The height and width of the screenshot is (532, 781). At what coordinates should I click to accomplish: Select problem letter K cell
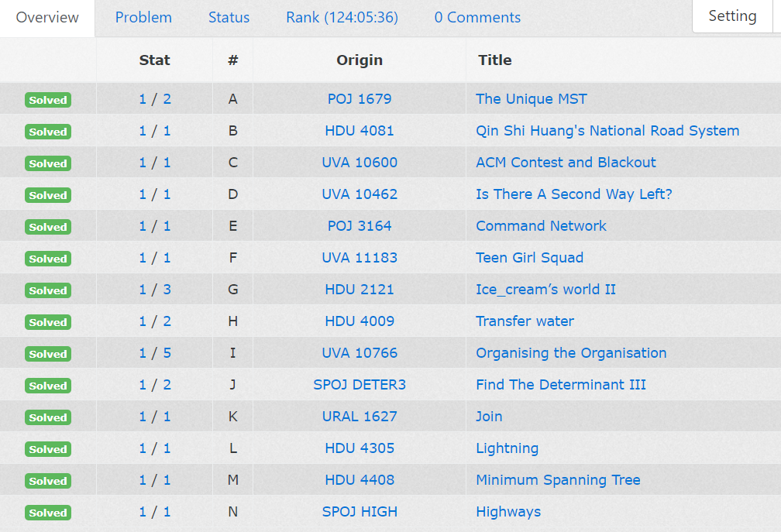click(x=232, y=417)
